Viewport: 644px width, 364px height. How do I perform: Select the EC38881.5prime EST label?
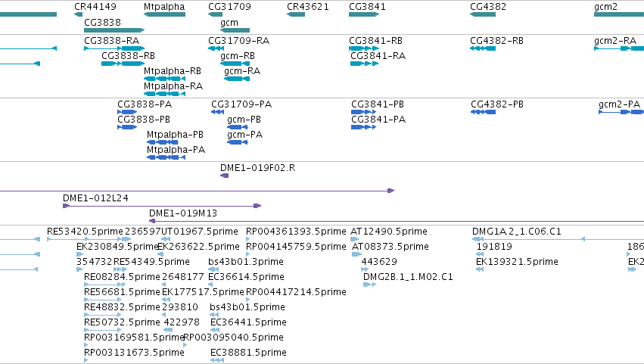pyautogui.click(x=248, y=353)
